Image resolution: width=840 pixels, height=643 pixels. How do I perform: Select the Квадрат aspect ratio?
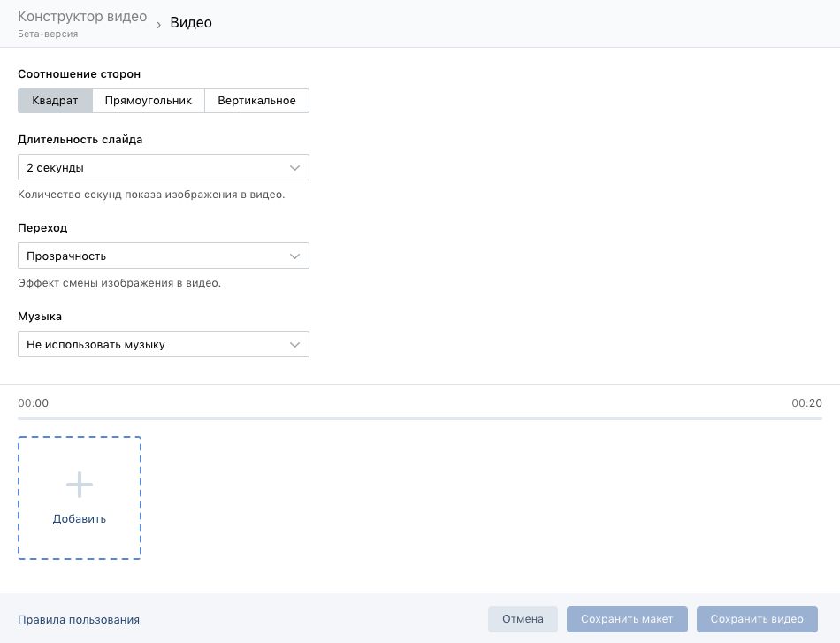point(55,101)
